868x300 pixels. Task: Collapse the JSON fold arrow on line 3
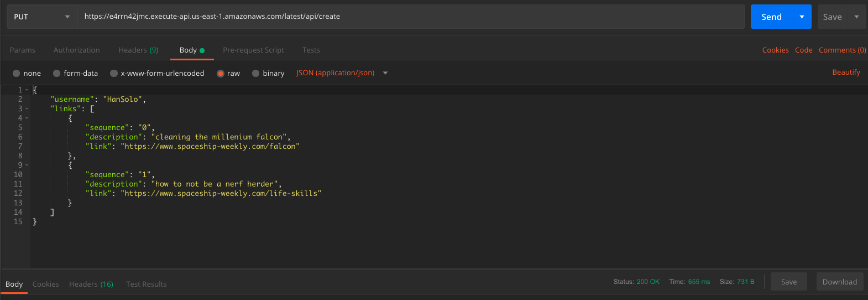[x=27, y=109]
